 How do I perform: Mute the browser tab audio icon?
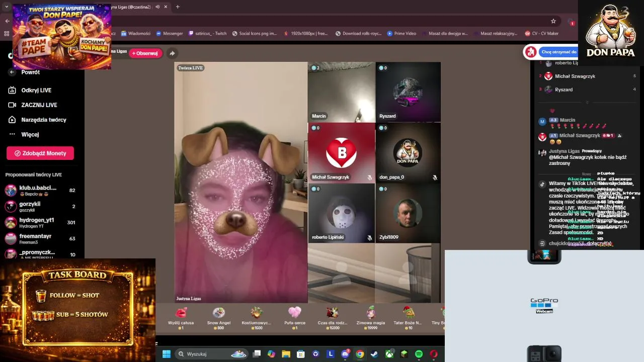[x=157, y=7]
